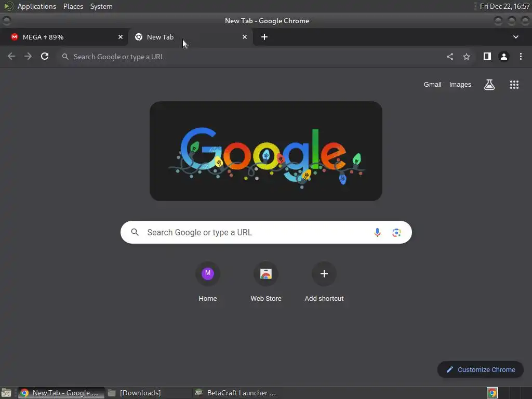Reload the current page
Screen dimensions: 532x399
click(45, 56)
